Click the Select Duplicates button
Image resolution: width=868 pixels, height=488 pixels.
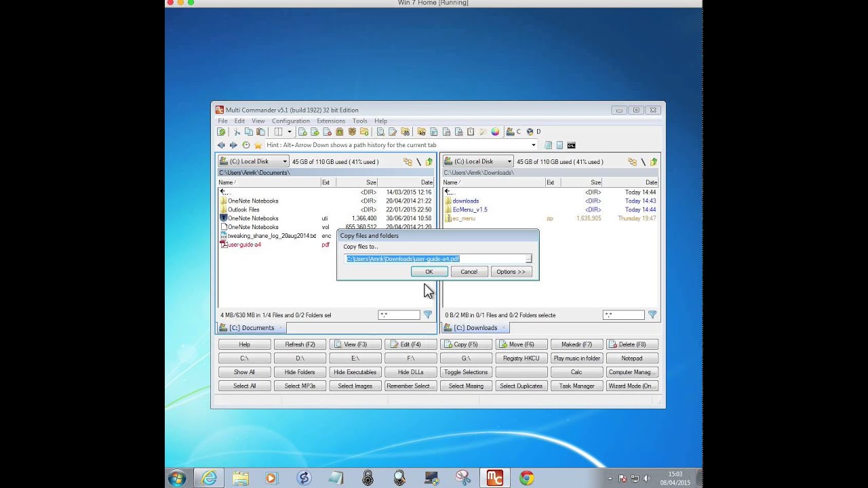pos(521,386)
